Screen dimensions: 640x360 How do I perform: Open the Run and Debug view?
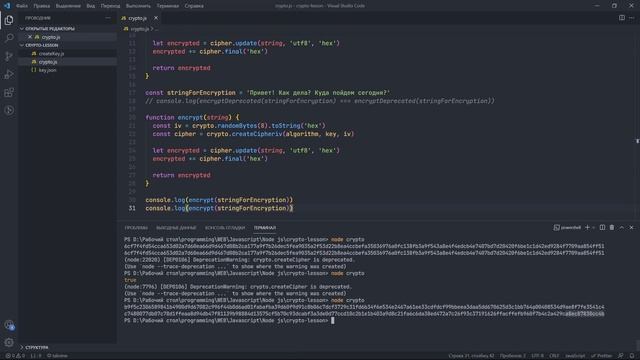pos(9,74)
